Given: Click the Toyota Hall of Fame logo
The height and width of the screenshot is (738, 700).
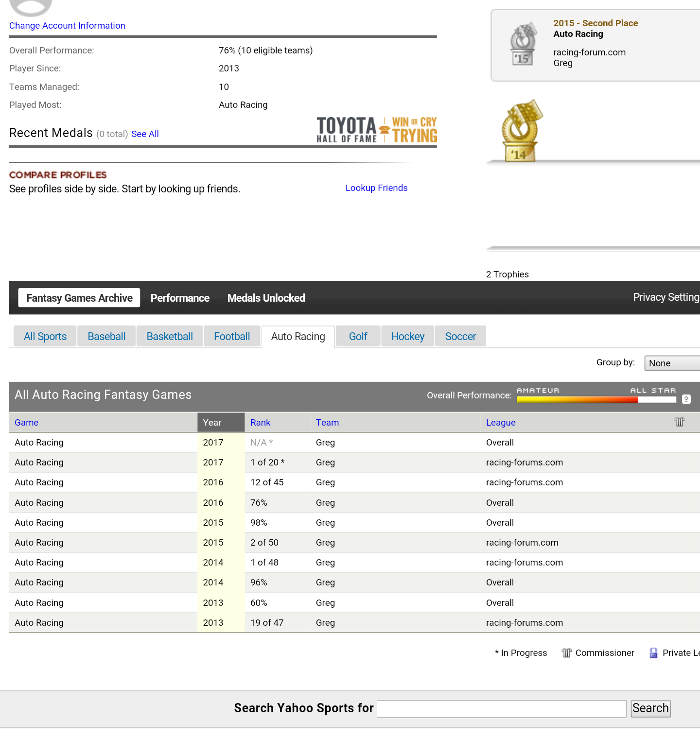Looking at the screenshot, I should pos(376,130).
